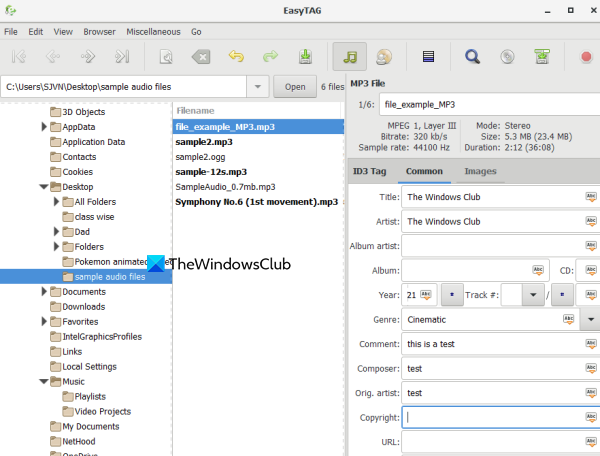600x456 pixels.
Task: Select the Playlists folder in tree
Action: 84,396
